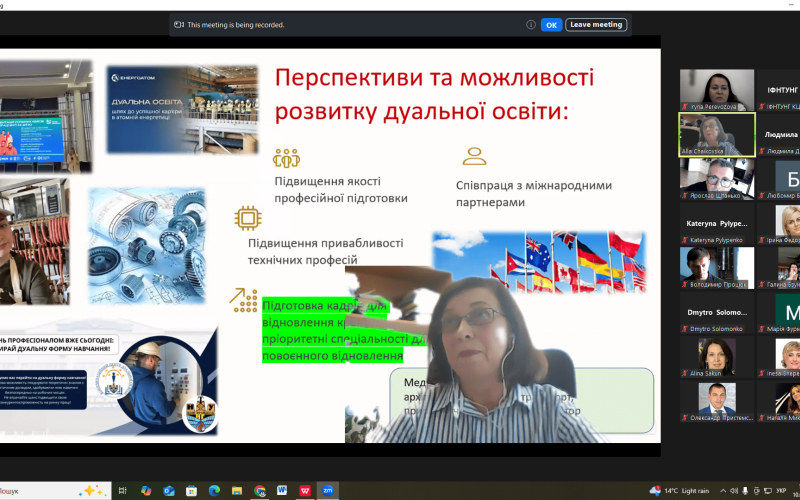Click the Energoatom dual education image
Screen dimensions: 800x500
point(182,109)
